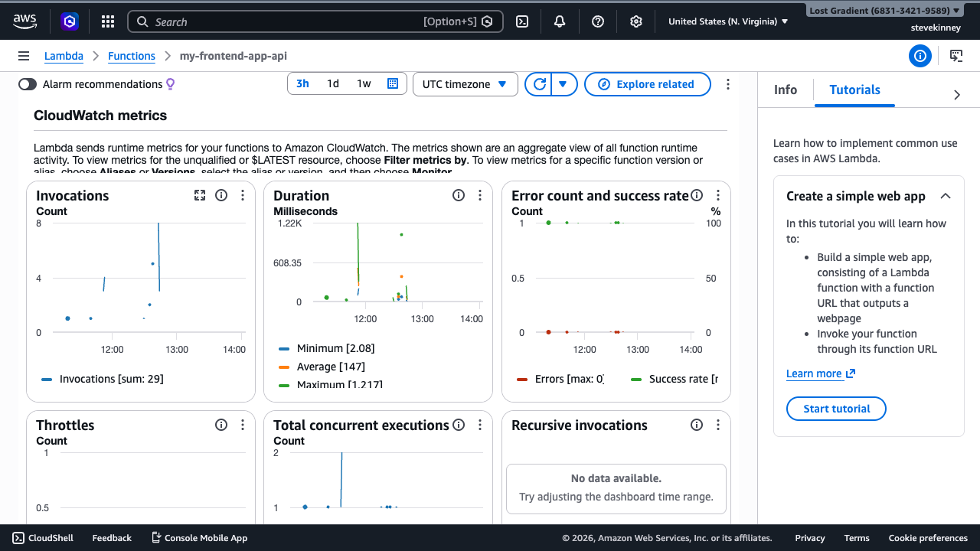
Task: Open the dashboard vertical-dots menu by Explore related
Action: tap(727, 84)
